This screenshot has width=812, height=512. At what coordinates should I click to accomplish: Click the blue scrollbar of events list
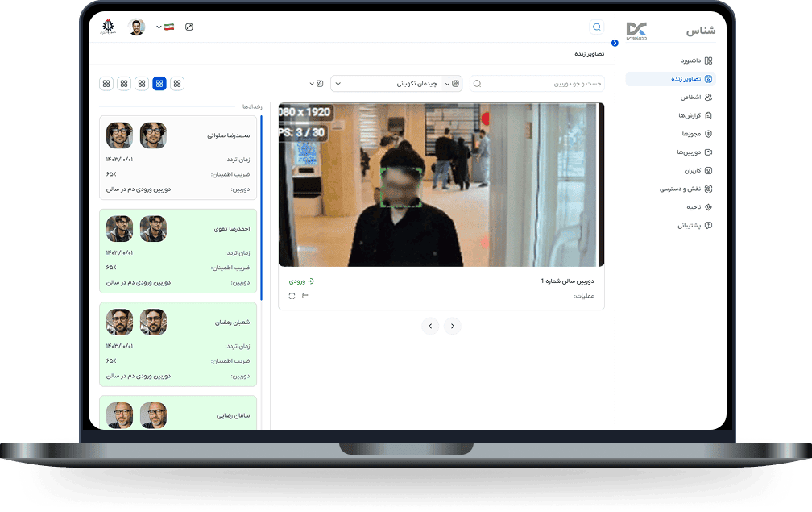(x=262, y=202)
